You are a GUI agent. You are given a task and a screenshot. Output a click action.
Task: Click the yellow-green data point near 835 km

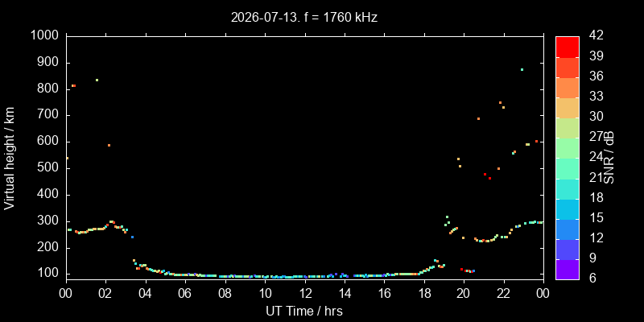tap(97, 80)
